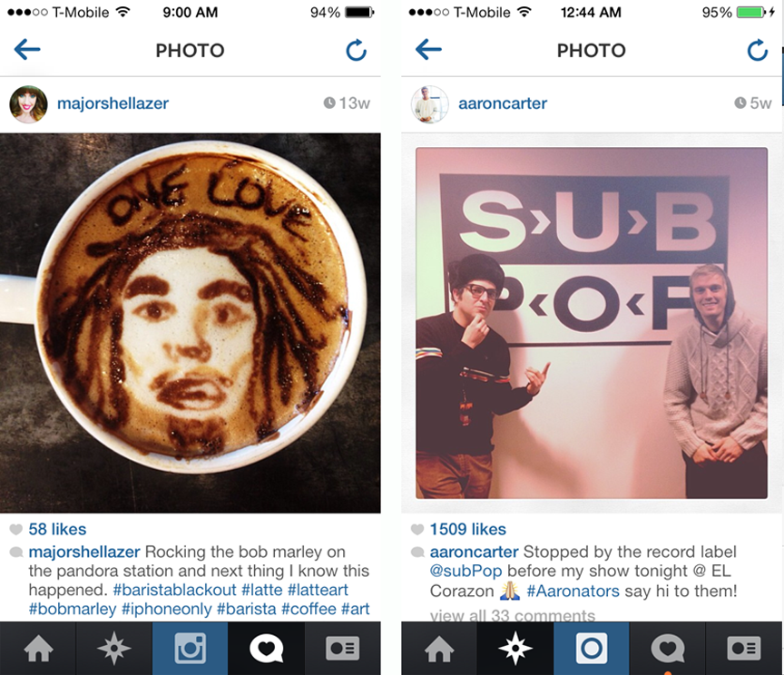
Task: Open activity heart tab on right phone
Action: [668, 649]
